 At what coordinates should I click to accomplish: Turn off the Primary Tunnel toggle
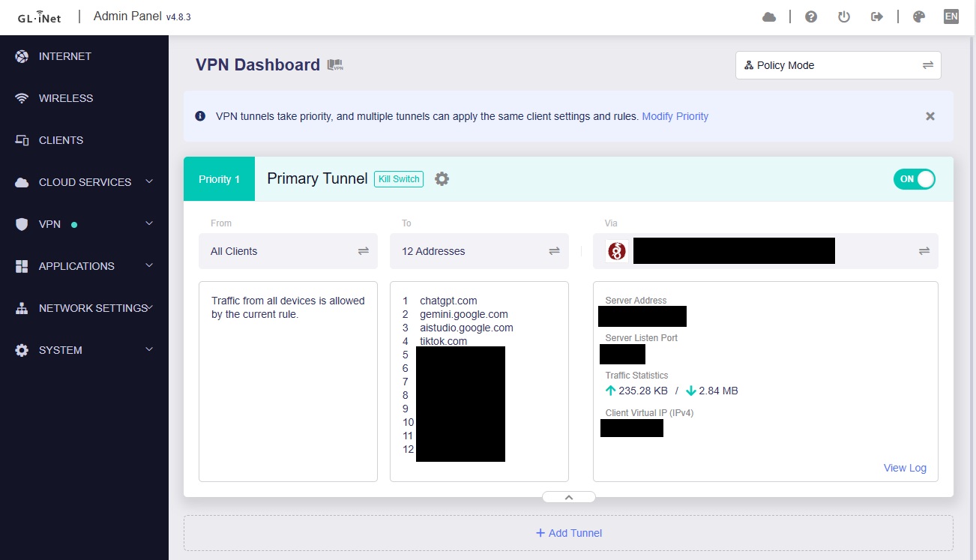point(914,179)
